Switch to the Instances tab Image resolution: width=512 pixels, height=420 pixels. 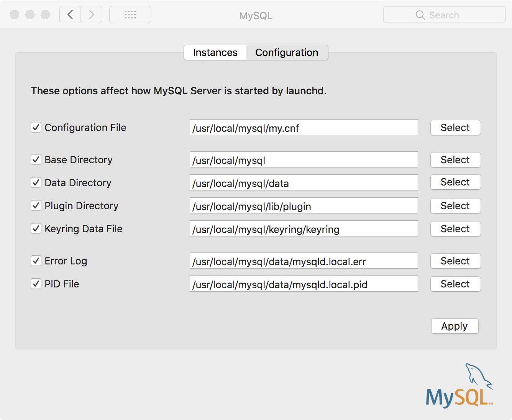point(215,52)
